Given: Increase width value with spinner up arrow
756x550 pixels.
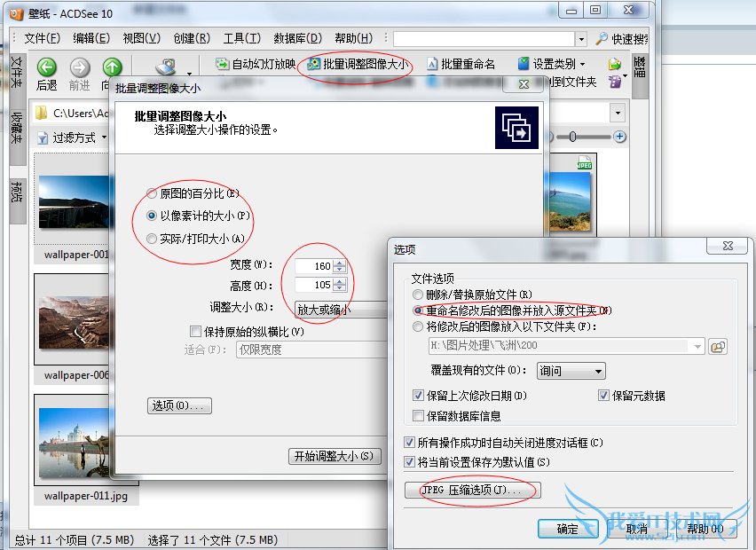Looking at the screenshot, I should click(x=340, y=263).
